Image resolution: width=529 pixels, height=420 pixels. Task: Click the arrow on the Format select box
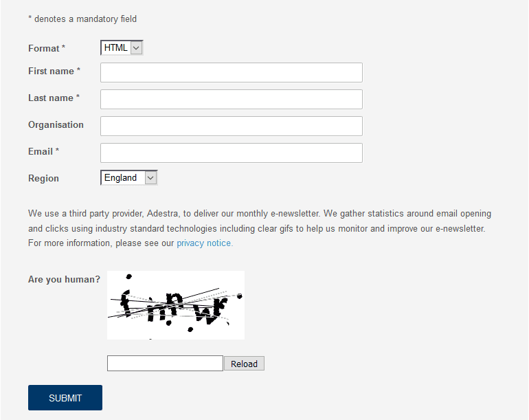(136, 48)
